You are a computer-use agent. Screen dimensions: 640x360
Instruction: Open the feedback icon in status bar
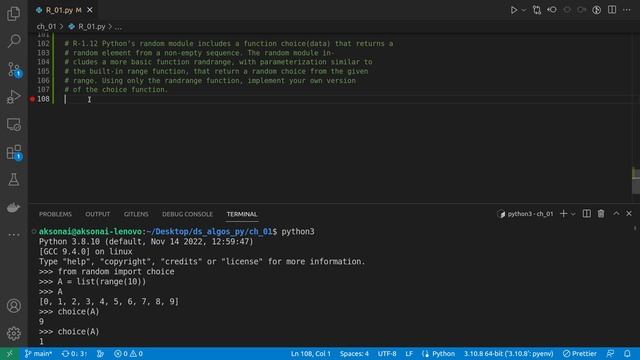(611, 353)
